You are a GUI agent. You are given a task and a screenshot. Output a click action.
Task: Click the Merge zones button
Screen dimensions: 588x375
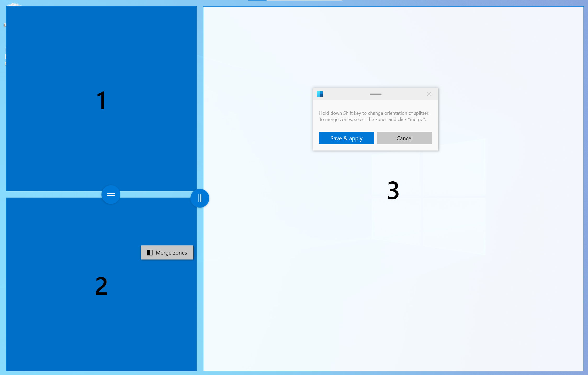click(167, 252)
